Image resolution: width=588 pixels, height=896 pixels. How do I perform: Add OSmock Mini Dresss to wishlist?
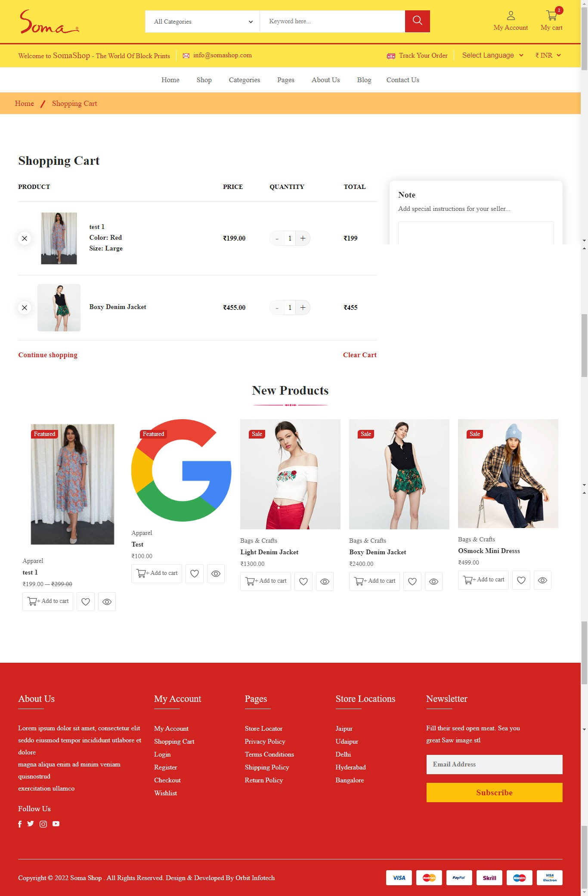click(x=521, y=580)
